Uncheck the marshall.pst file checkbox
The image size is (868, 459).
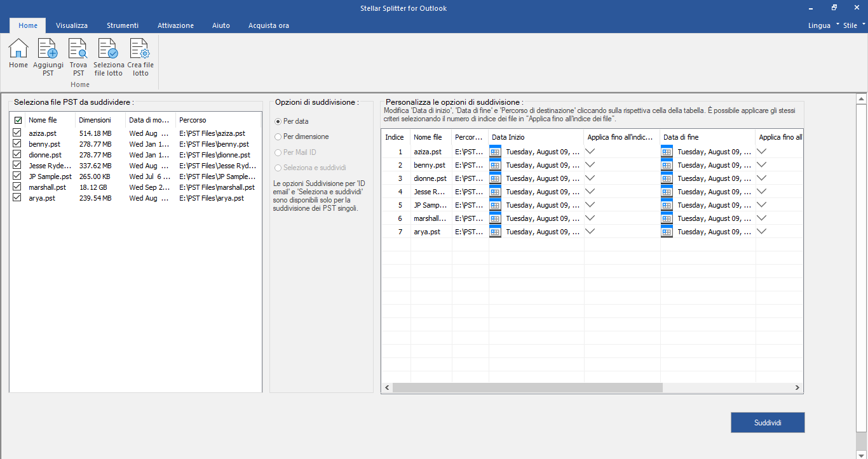17,187
